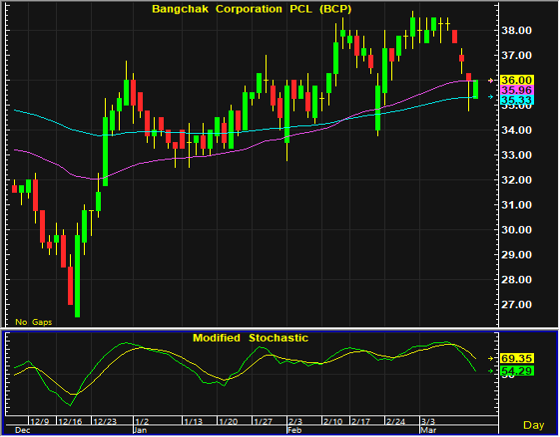The height and width of the screenshot is (437, 560).
Task: Click the 33.00 price axis label
Action: click(x=516, y=155)
